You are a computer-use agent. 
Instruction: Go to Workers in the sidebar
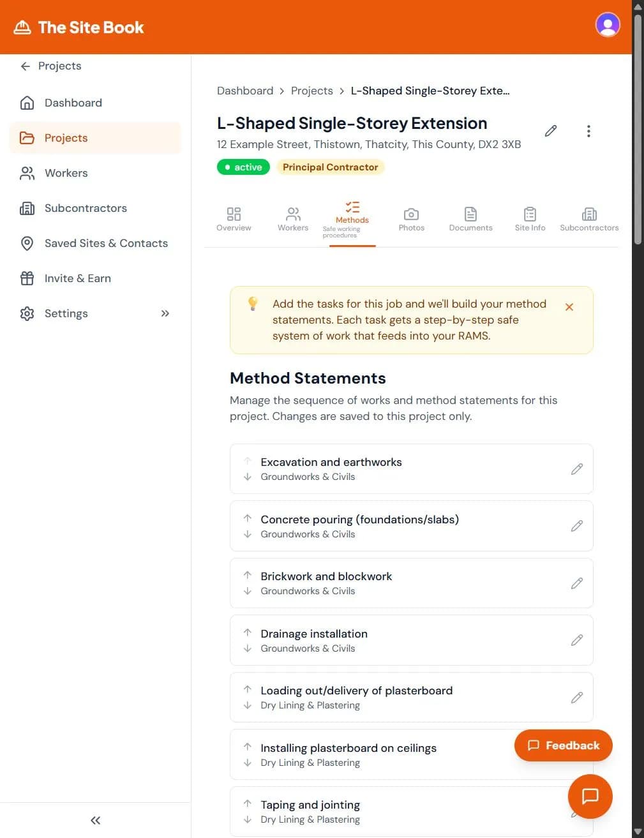(x=66, y=173)
